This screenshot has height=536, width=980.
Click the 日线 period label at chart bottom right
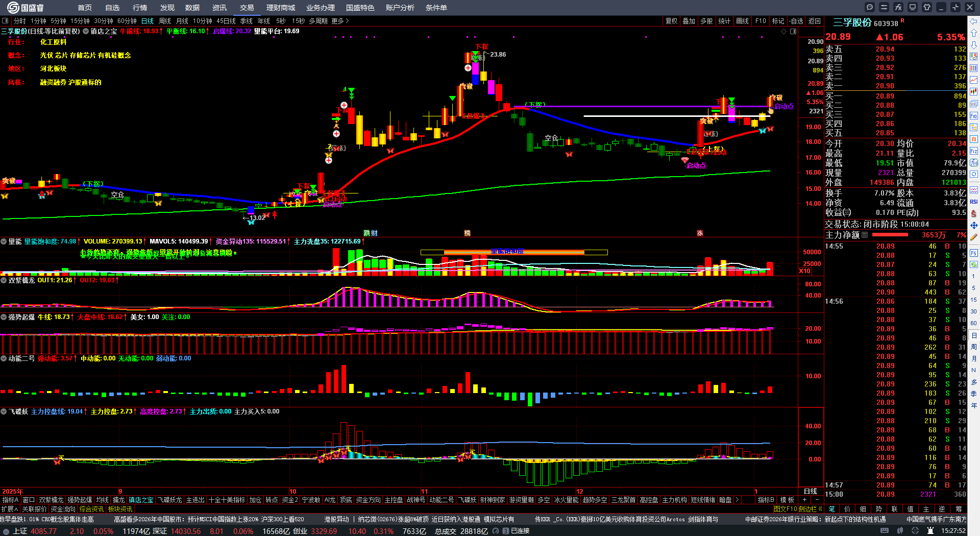(x=811, y=491)
